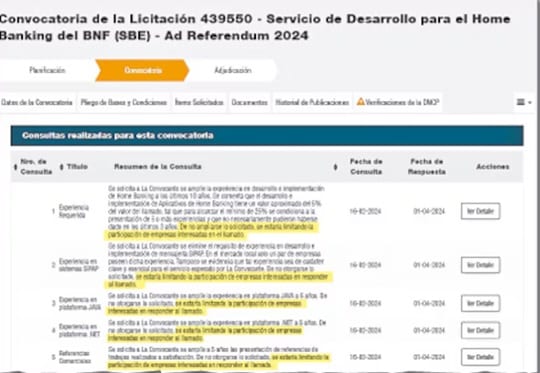This screenshot has height=373, width=540.
Task: Click Ver Detalle for Experiencia en sistemas SIPAP
Action: (x=480, y=265)
